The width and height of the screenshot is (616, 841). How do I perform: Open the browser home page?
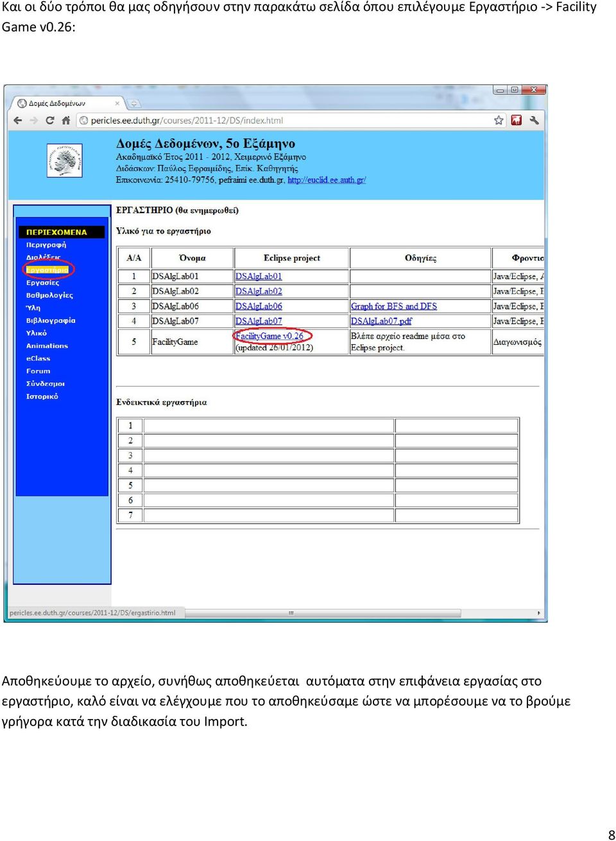click(x=66, y=120)
